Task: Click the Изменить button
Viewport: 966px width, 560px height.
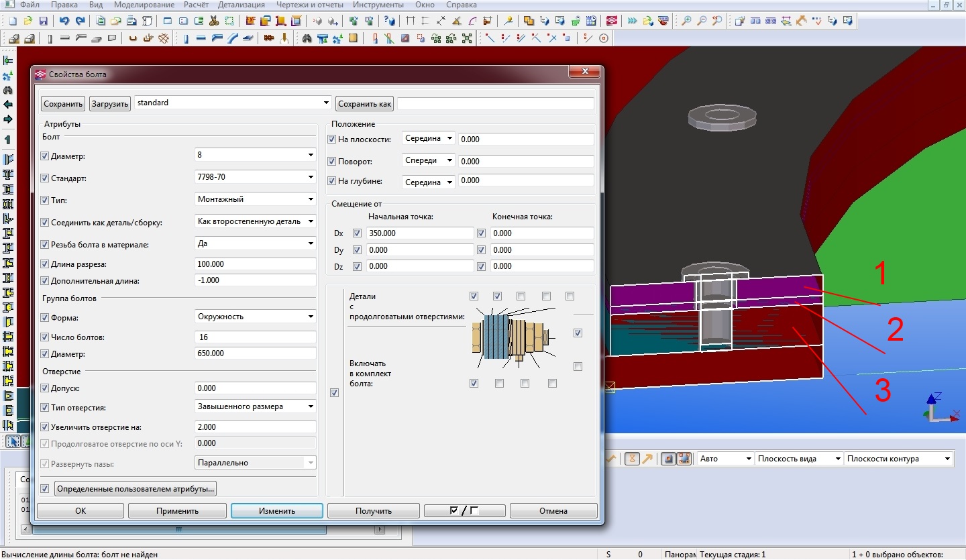Action: pos(277,511)
